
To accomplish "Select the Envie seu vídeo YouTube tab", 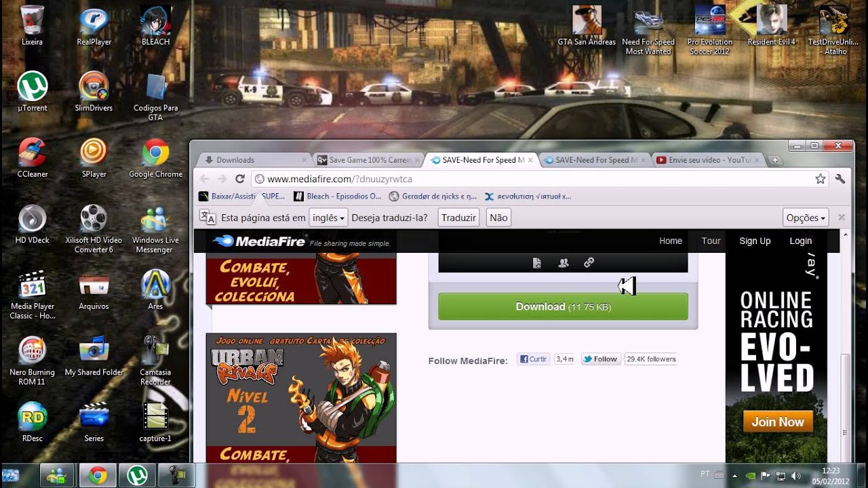I will coord(709,160).
